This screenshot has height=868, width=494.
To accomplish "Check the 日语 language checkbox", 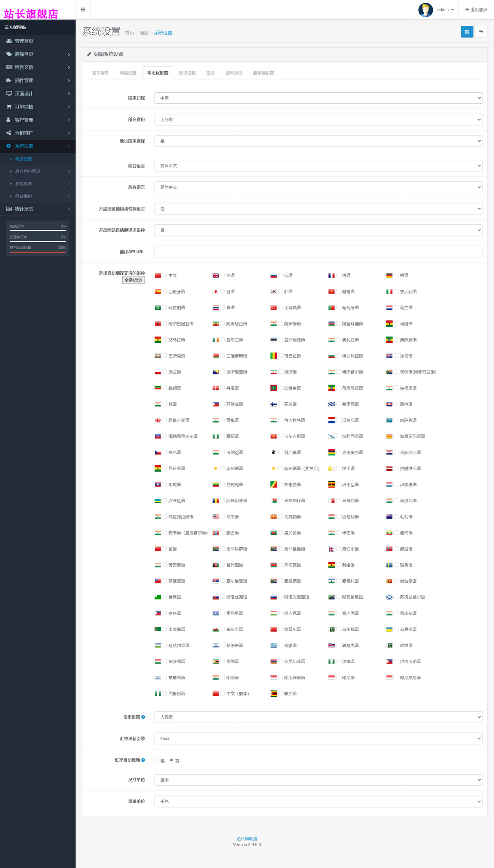I will [223, 291].
